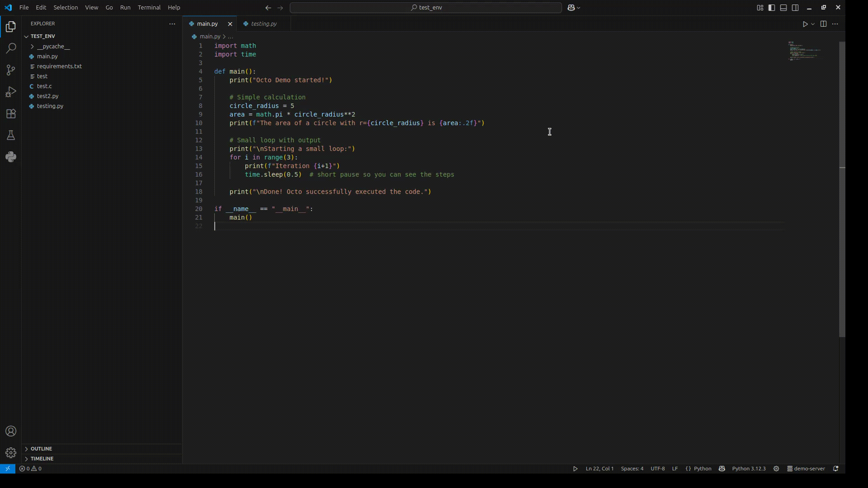Open the Help menu
This screenshot has width=868, height=488.
point(174,7)
